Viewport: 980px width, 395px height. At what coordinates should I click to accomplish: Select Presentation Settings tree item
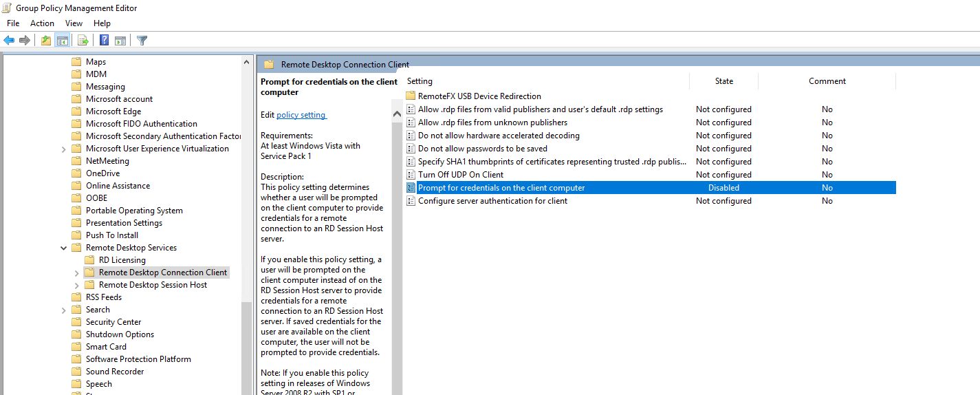coord(124,223)
